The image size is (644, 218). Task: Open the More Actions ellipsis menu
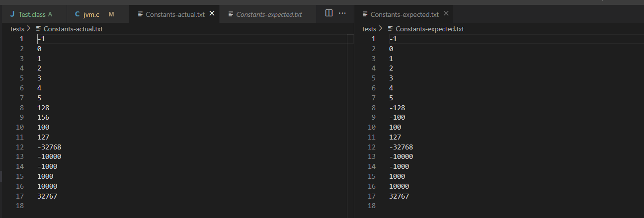tap(342, 13)
